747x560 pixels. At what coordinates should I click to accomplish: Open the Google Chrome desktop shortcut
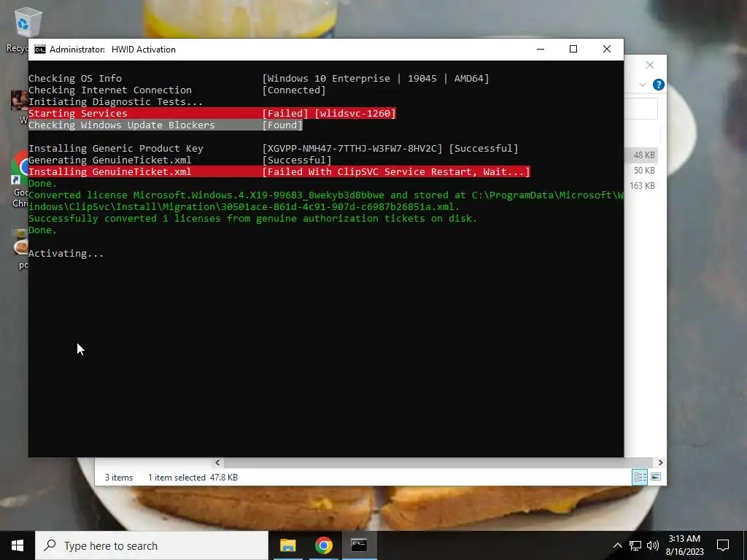[19, 180]
